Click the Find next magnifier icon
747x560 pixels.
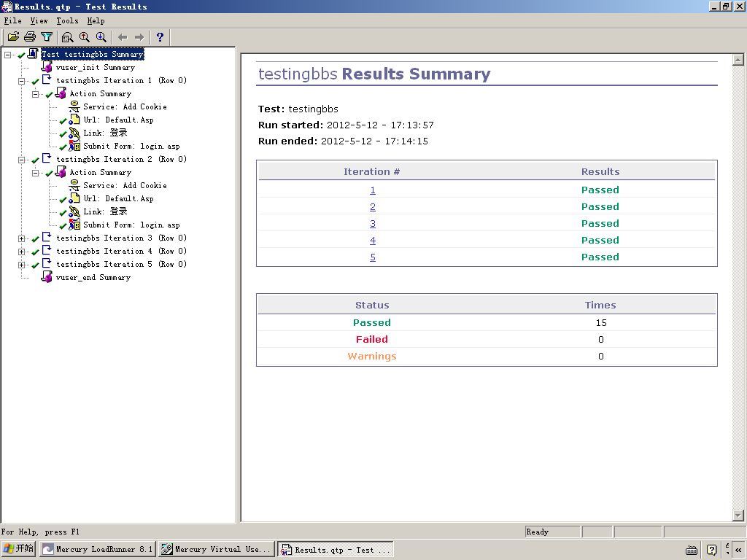(101, 37)
